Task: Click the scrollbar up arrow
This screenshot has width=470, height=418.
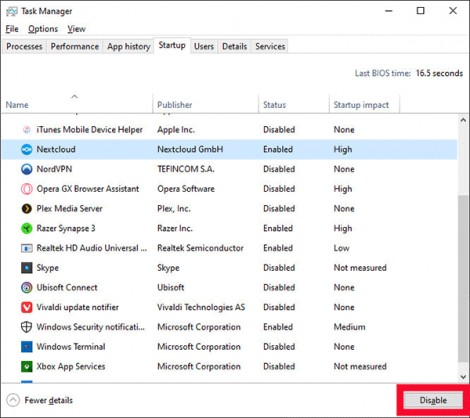Action: click(x=463, y=120)
